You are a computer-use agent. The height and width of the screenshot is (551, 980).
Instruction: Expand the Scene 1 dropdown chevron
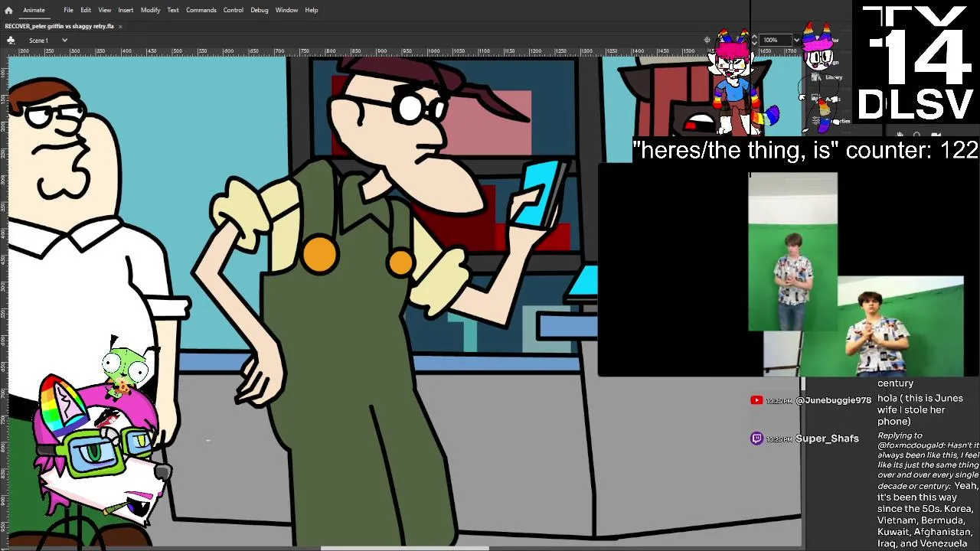coord(64,40)
